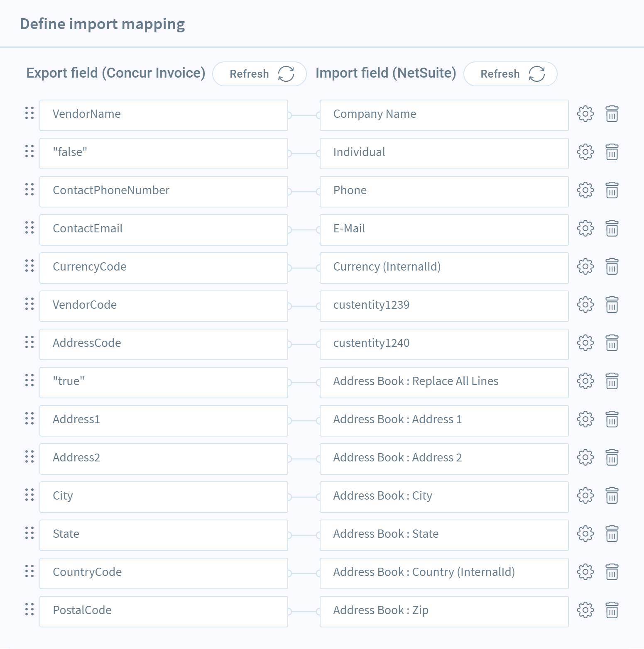
Task: Edit the State export field
Action: (x=164, y=535)
